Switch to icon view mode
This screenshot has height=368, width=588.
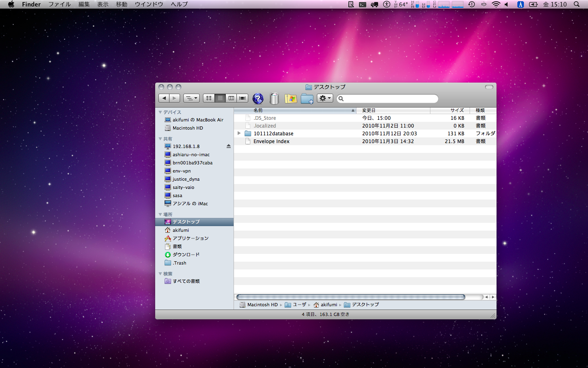click(209, 98)
